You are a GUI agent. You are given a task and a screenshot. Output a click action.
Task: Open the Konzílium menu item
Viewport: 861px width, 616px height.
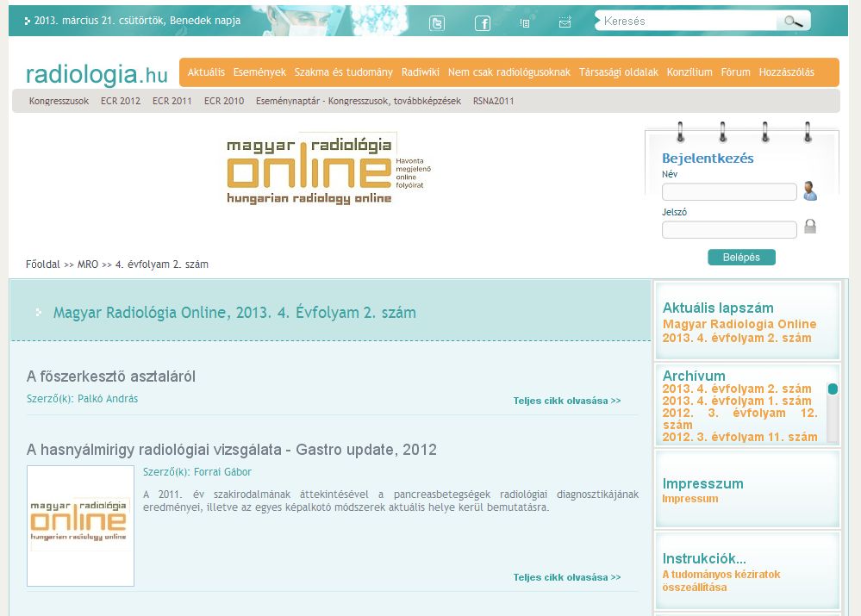point(689,72)
